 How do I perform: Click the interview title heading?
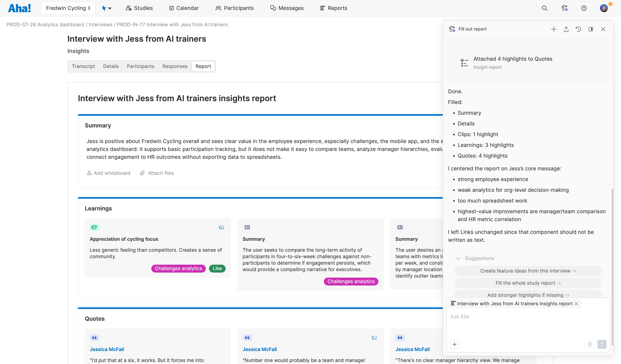click(137, 39)
